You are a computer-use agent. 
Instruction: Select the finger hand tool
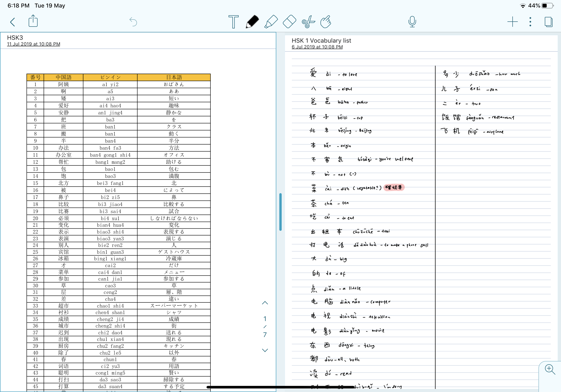[326, 22]
